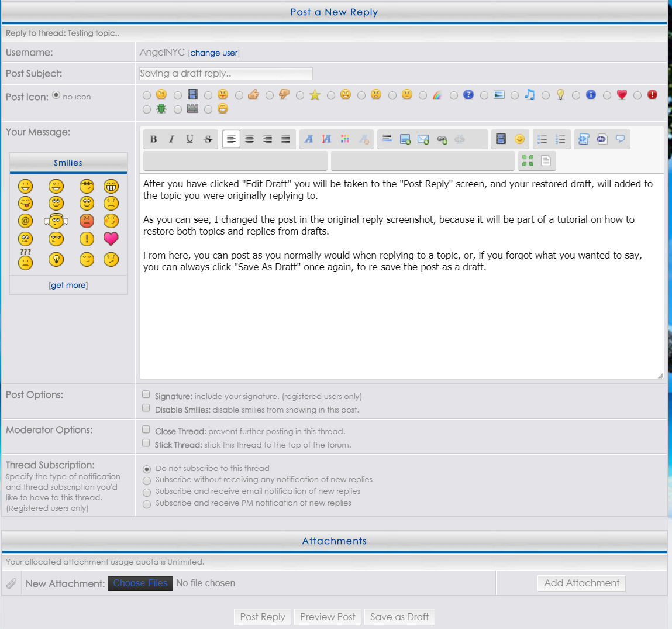Screen dimensions: 672x629
Task: Insert a video with the film icon
Action: click(x=501, y=139)
